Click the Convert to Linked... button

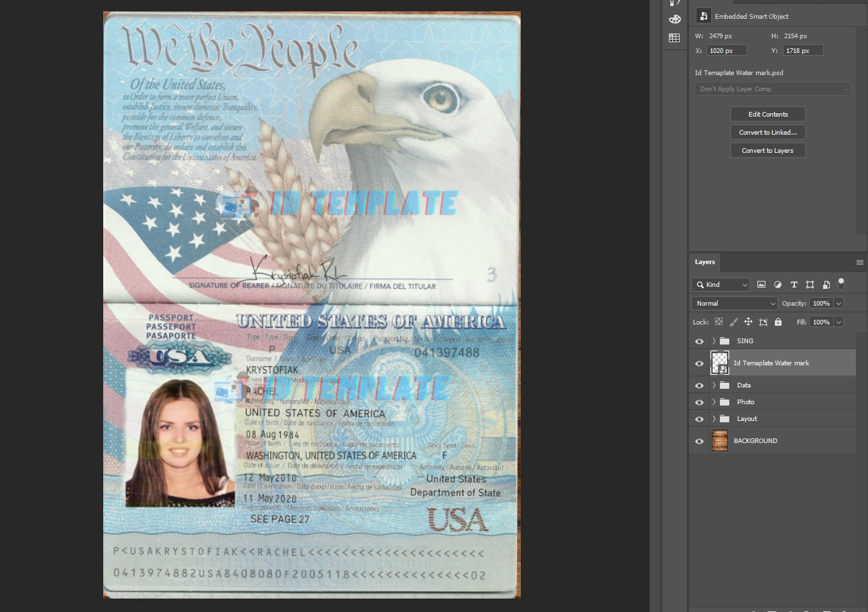click(x=768, y=133)
